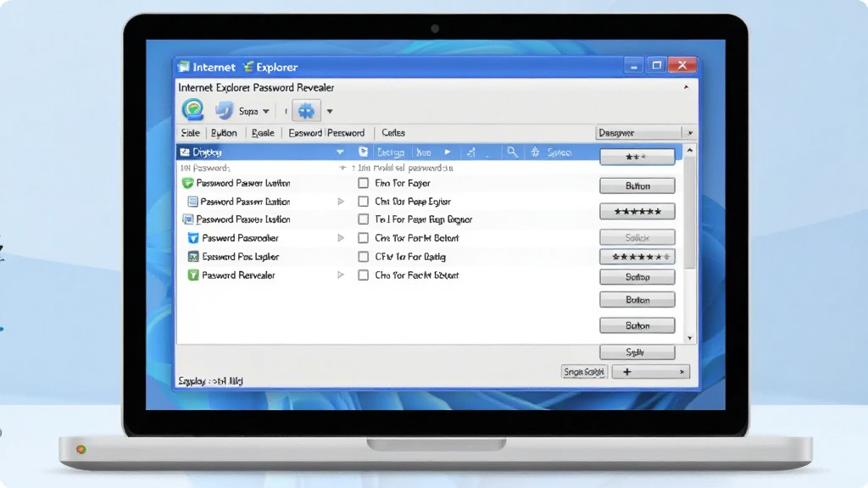Click the green shield icon on the first list row

tap(187, 183)
